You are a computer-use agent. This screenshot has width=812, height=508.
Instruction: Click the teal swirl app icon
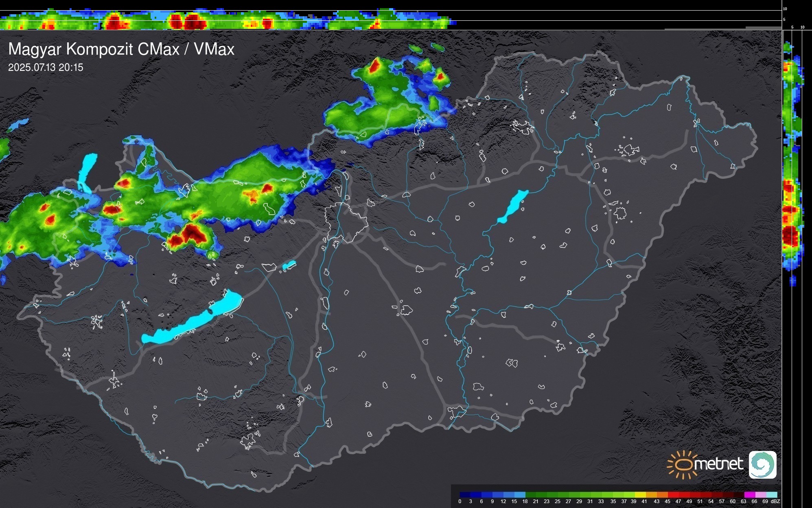coord(762,464)
